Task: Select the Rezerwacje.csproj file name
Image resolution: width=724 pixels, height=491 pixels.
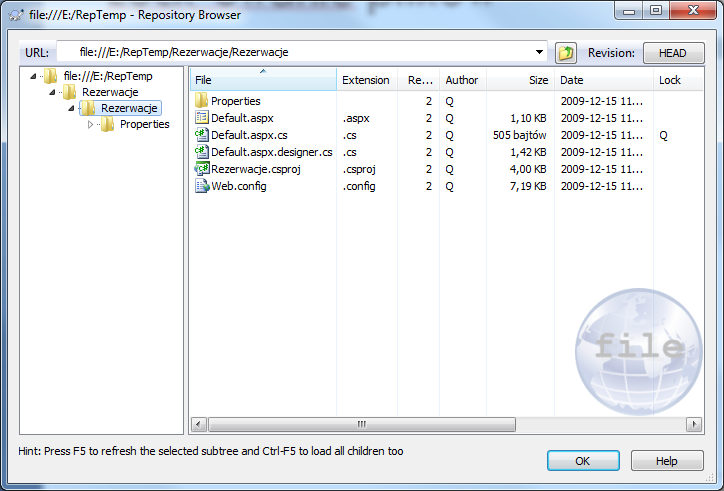Action: click(256, 169)
